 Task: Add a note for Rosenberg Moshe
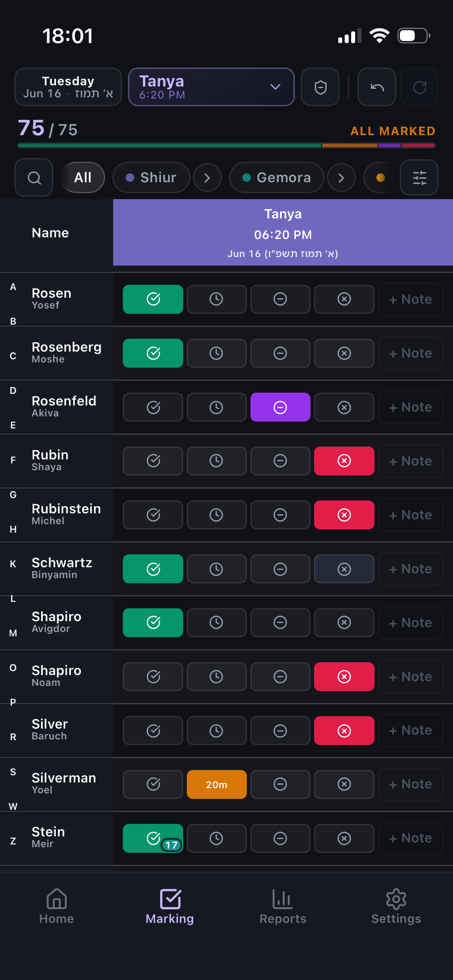[x=411, y=353]
